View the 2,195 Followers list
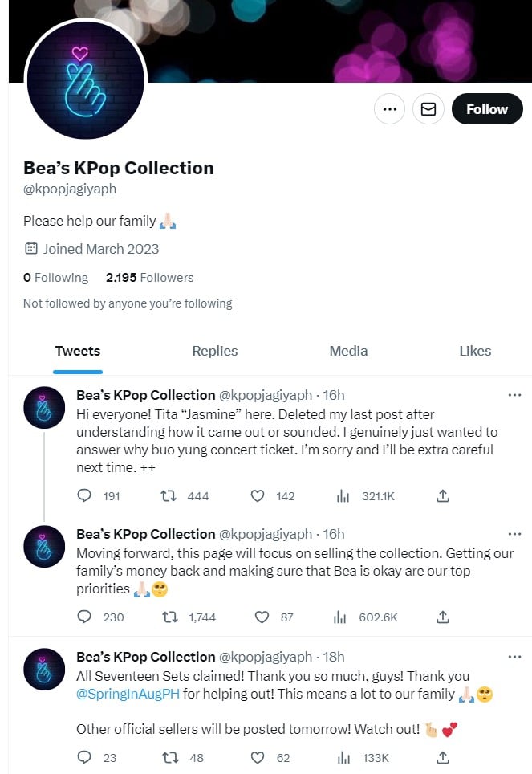The height and width of the screenshot is (774, 532). pyautogui.click(x=149, y=278)
